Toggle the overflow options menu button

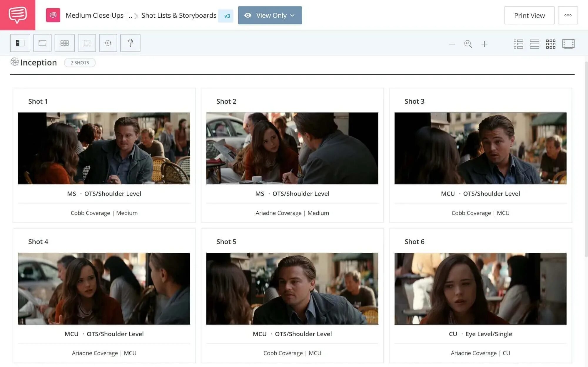click(x=568, y=15)
